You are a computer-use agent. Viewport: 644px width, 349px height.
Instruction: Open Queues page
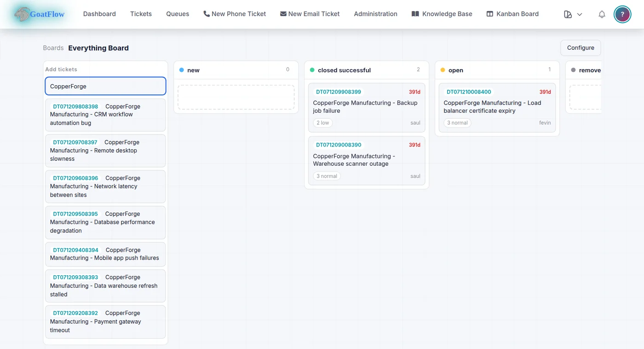(178, 14)
